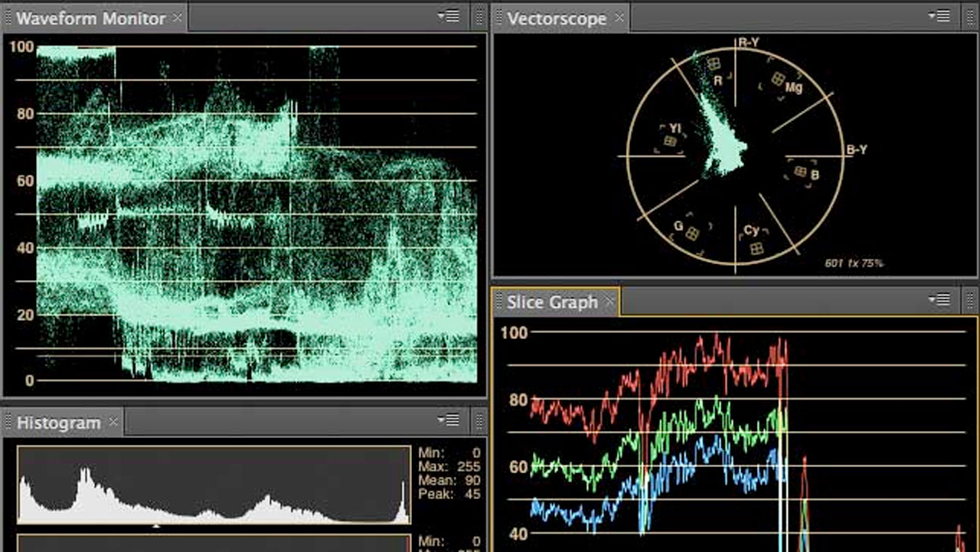
Task: Close the Histogram tab
Action: click(113, 422)
